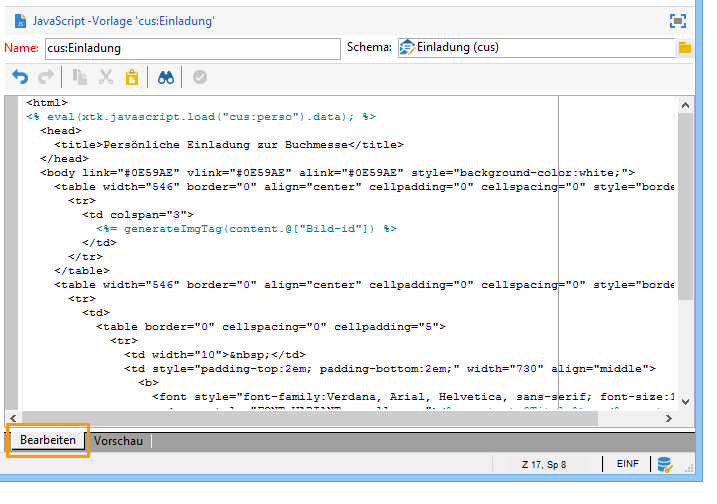Viewport: 717px width, 504px height.
Task: Click the scroll right arrow
Action: tap(669, 418)
